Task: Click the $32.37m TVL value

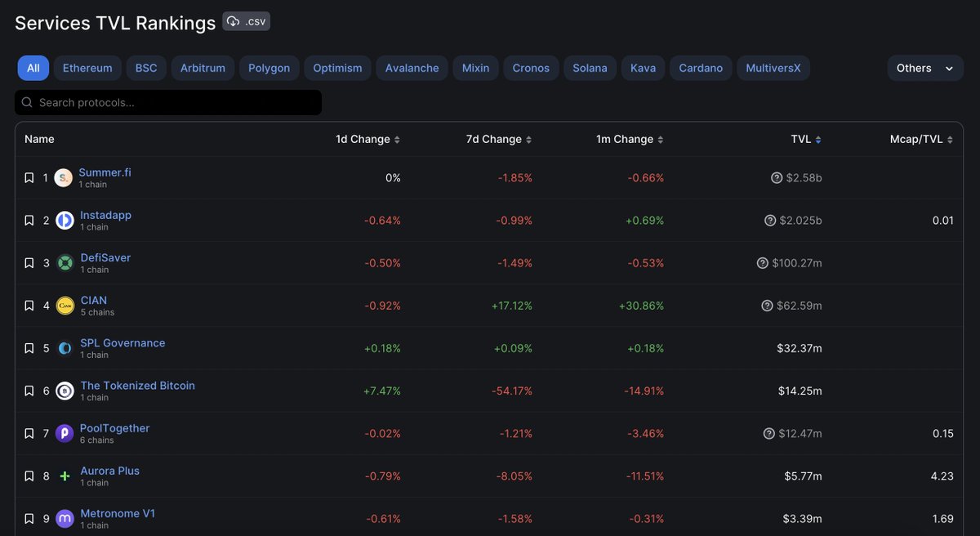Action: point(800,348)
